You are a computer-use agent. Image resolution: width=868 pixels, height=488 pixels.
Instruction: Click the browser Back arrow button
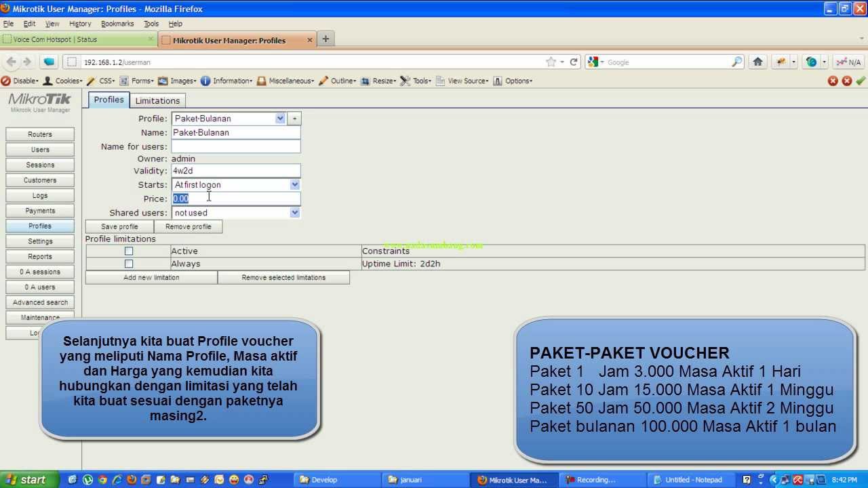tap(11, 62)
